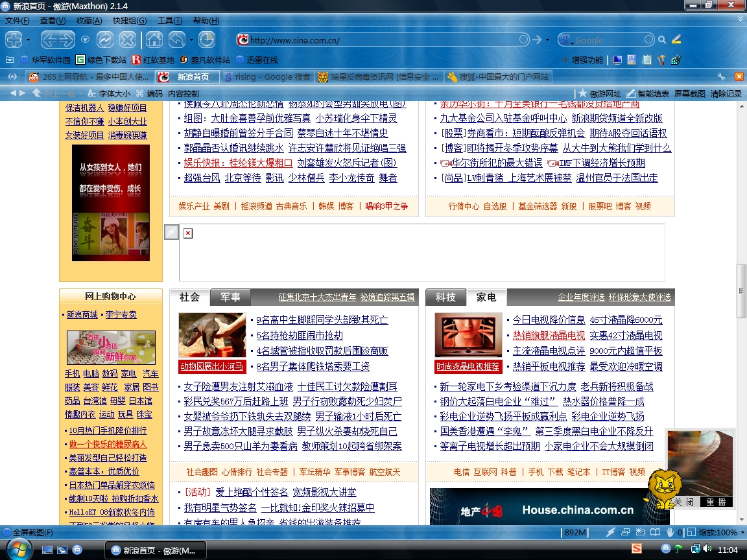Close current tab with orange X button
Image resolution: width=747 pixels, height=560 pixels.
[739, 76]
